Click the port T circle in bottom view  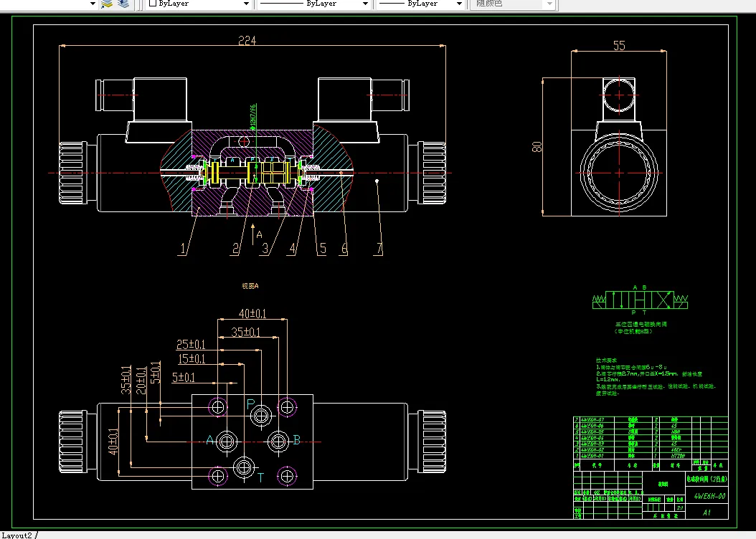244,467
